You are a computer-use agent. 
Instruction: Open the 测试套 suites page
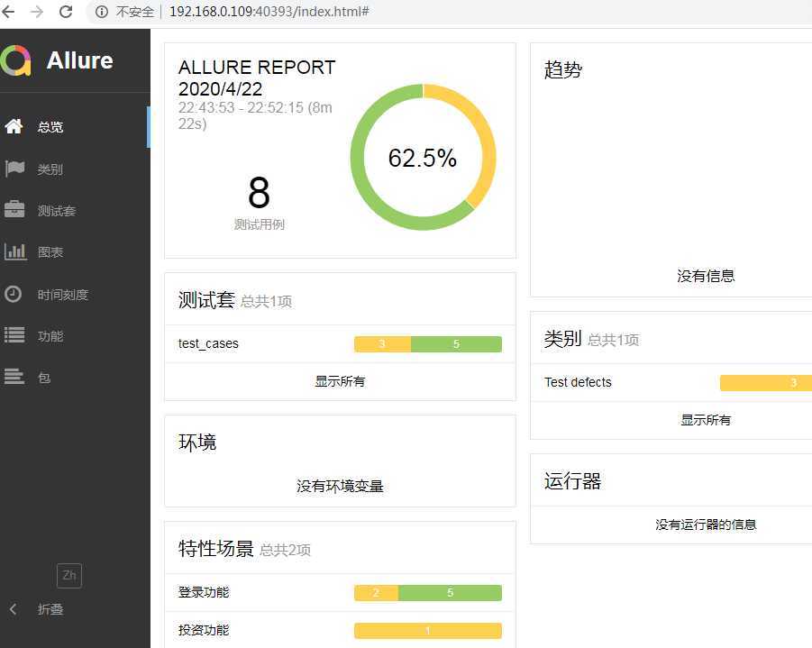75,211
